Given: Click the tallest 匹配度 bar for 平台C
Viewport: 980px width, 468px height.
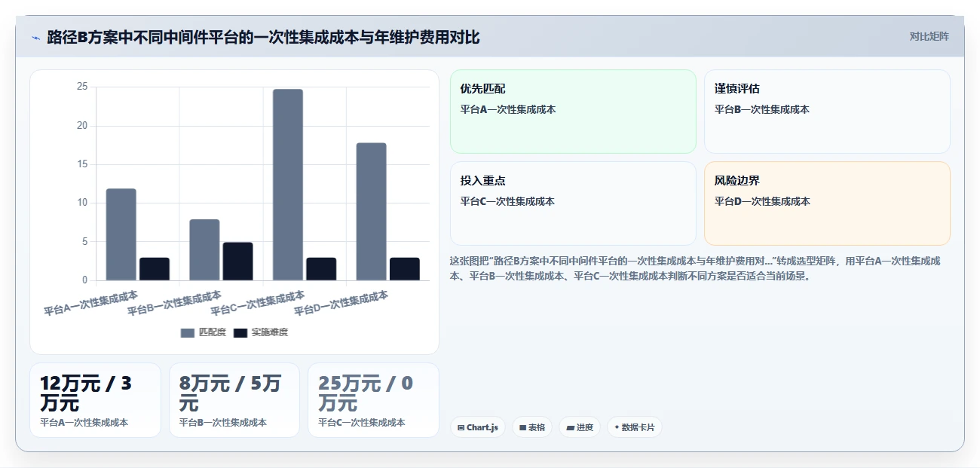Looking at the screenshot, I should (x=288, y=185).
